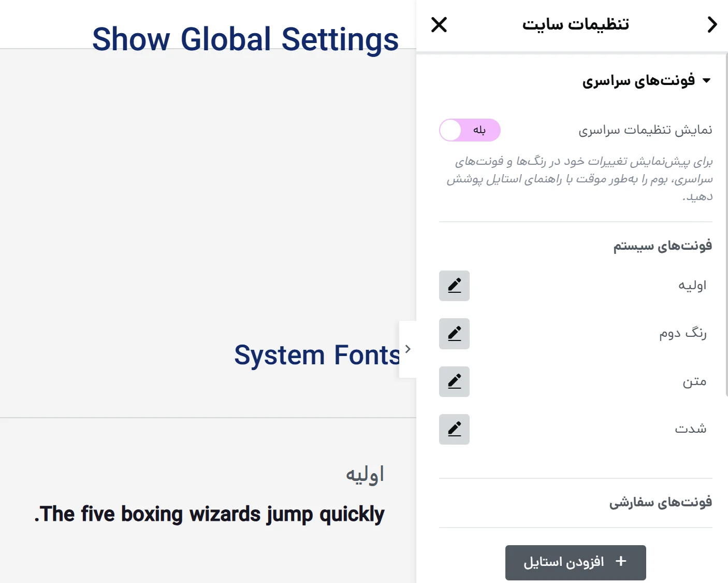Click the triangle beside فونت‌های سراسری

click(707, 80)
